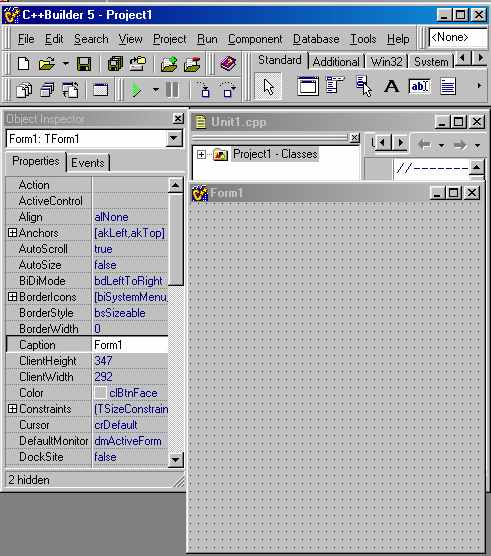
Task: Select the Memo component icon
Action: point(448,86)
